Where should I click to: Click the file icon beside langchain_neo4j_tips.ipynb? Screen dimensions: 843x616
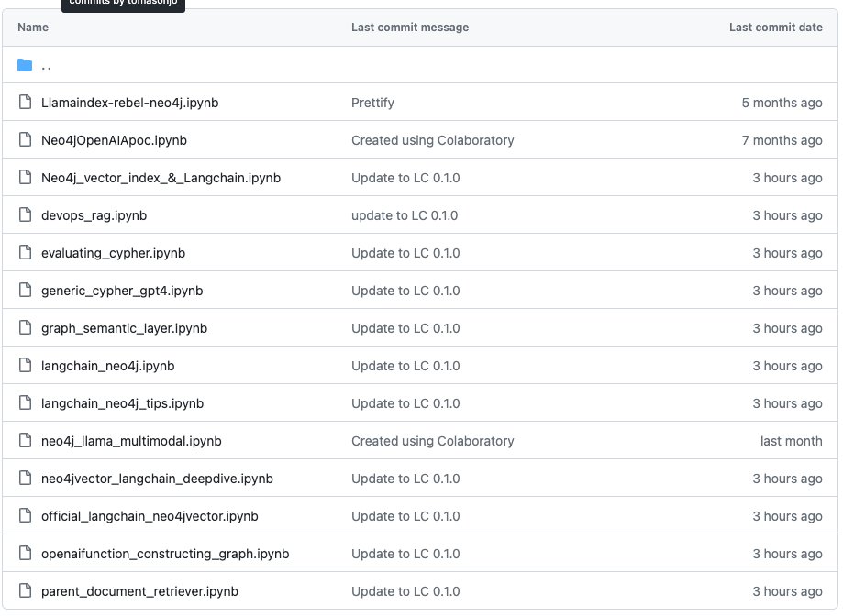[x=25, y=402]
